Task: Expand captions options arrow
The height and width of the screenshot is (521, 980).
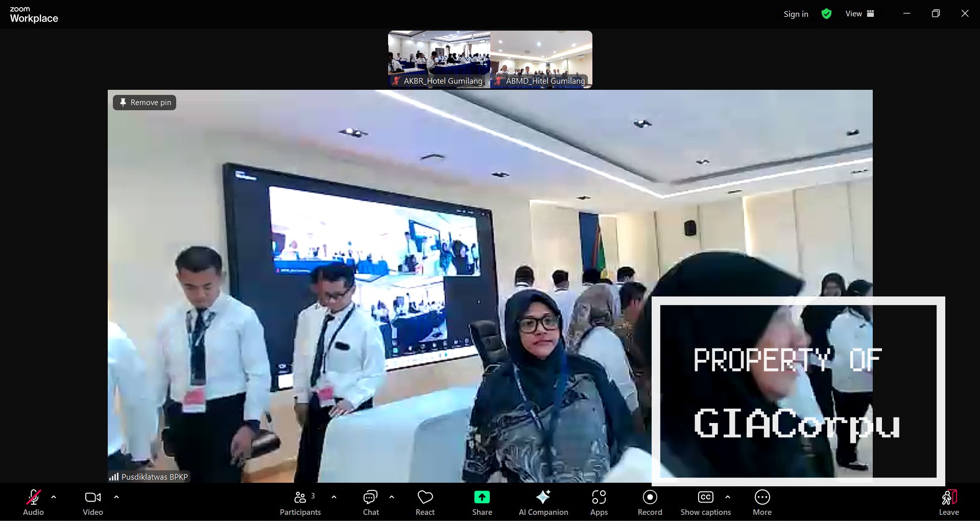Action: [728, 497]
